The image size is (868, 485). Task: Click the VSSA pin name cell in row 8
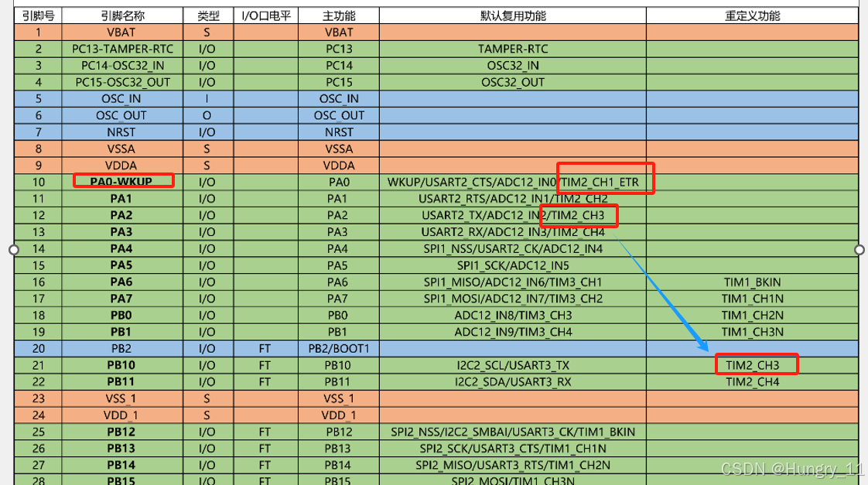click(122, 149)
